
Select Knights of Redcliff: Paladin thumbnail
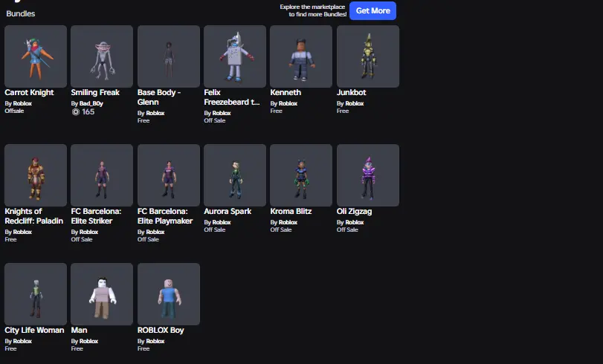pyautogui.click(x=36, y=175)
